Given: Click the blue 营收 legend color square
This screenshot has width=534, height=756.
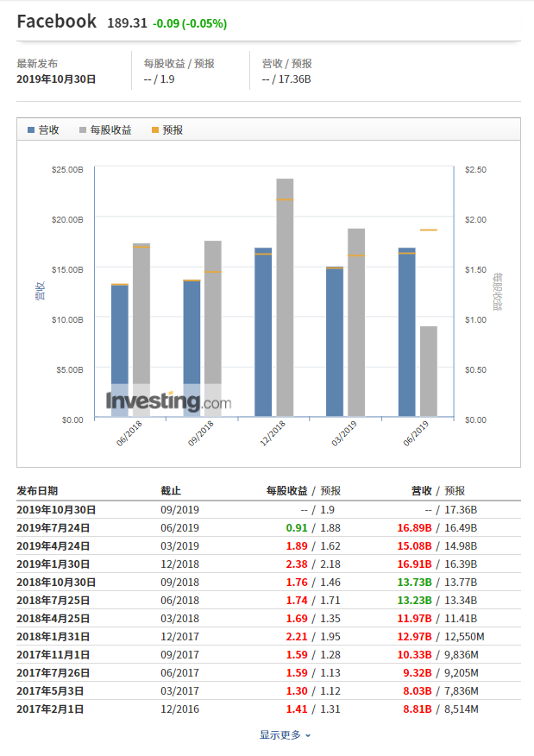Looking at the screenshot, I should tap(31, 129).
